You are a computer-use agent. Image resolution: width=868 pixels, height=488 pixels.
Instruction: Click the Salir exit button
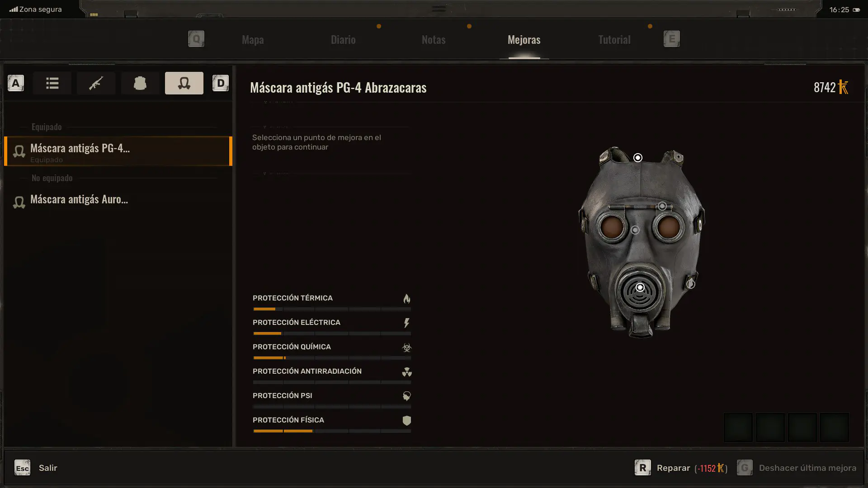coord(48,468)
